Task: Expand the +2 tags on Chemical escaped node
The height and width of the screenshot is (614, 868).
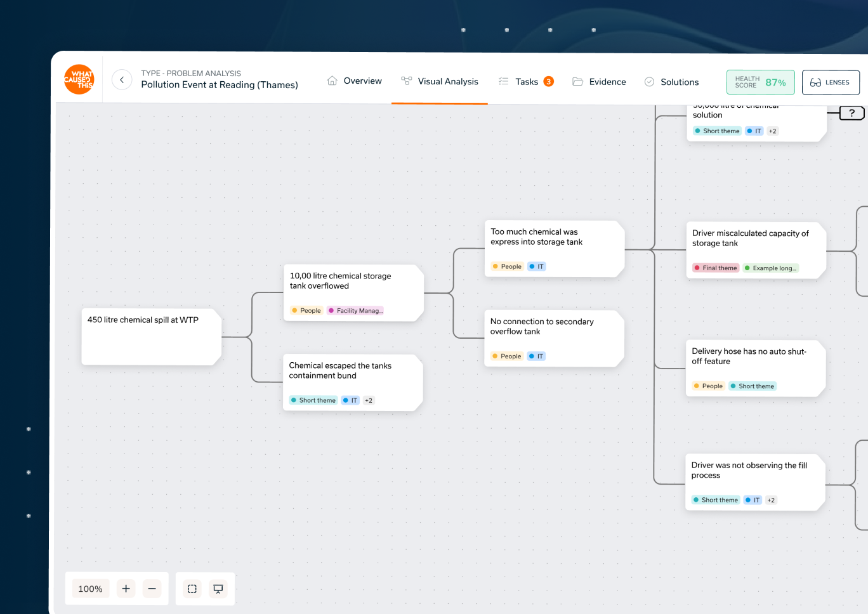Action: (369, 400)
